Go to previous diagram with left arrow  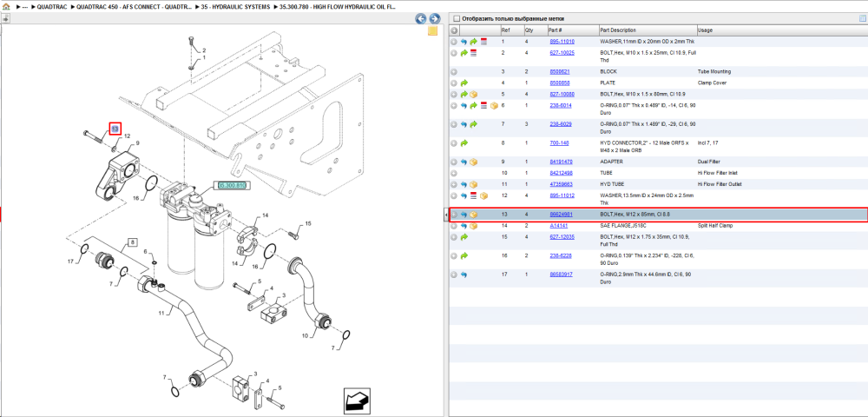[421, 19]
